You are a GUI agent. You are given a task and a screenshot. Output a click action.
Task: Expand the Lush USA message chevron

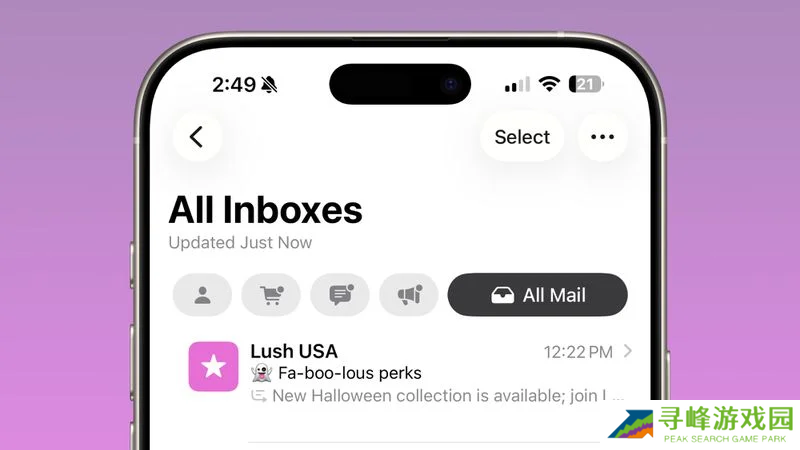tap(628, 351)
